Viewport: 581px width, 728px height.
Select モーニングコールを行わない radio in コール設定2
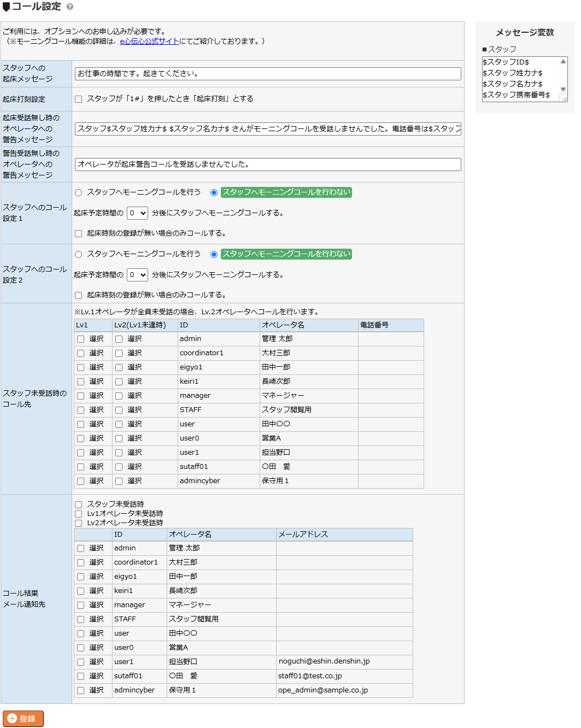[x=214, y=254]
